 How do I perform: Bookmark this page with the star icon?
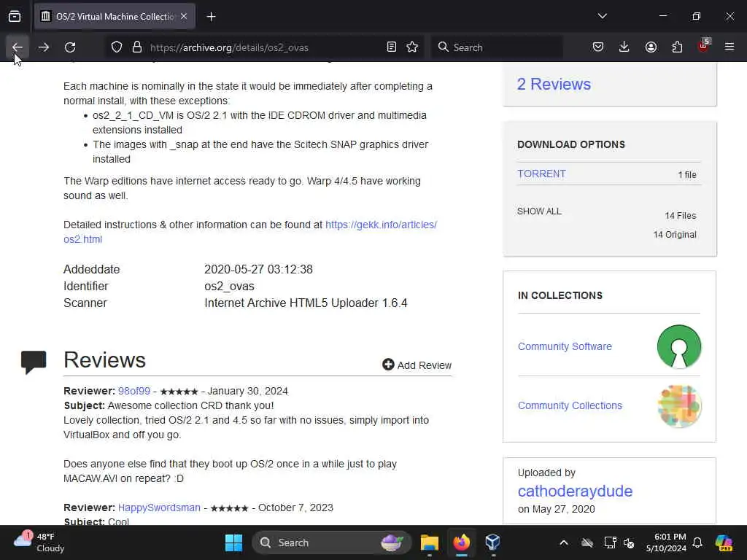[x=412, y=47]
